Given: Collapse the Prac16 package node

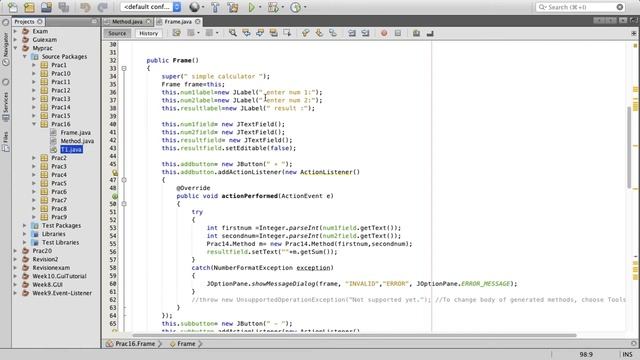Looking at the screenshot, I should [x=34, y=124].
